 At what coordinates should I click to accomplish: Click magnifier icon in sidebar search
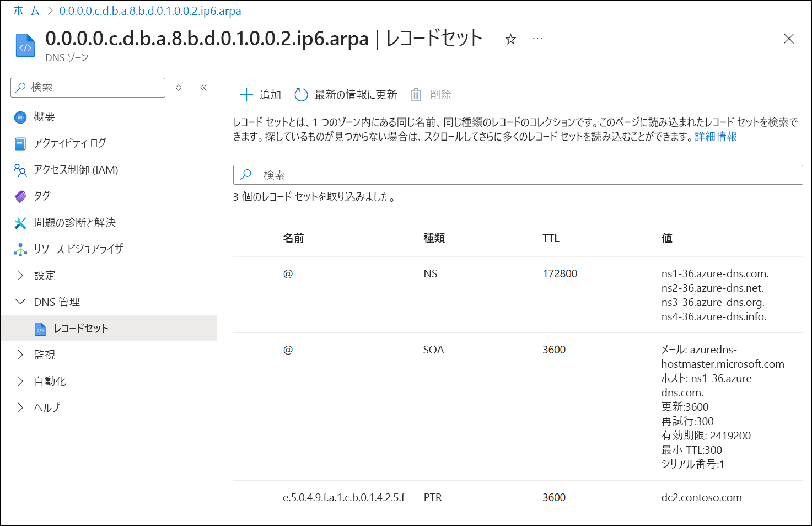(21, 87)
